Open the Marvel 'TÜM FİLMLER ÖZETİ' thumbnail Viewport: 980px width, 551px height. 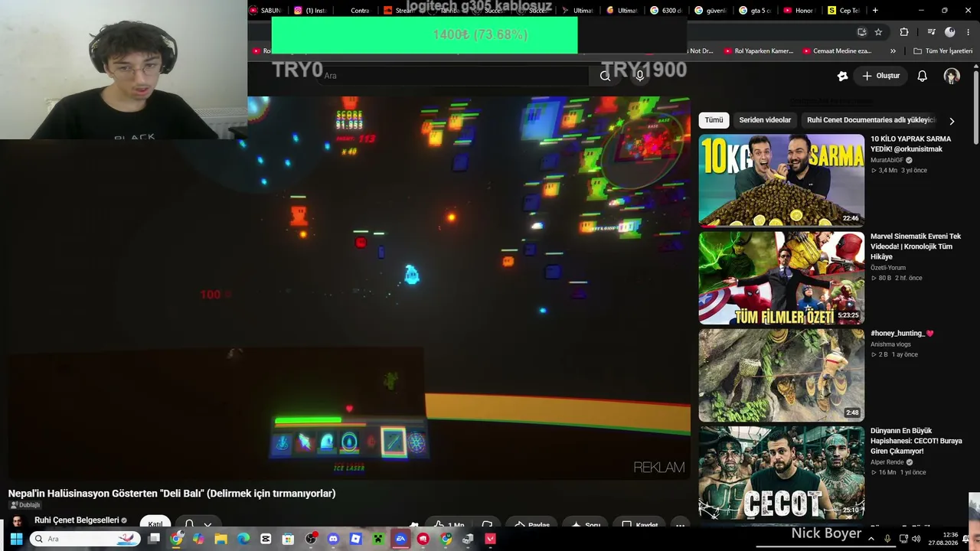click(x=781, y=278)
